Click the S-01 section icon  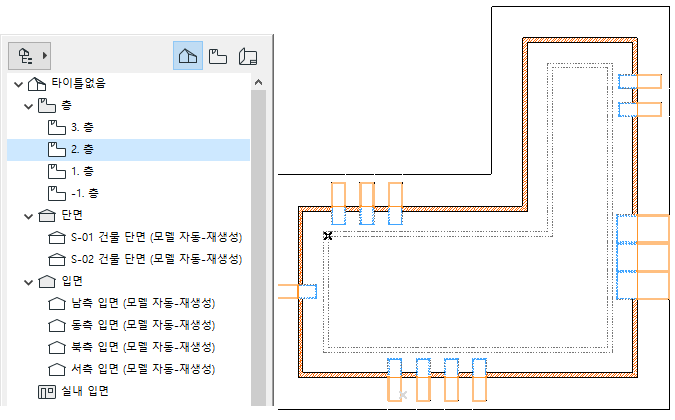tap(57, 238)
